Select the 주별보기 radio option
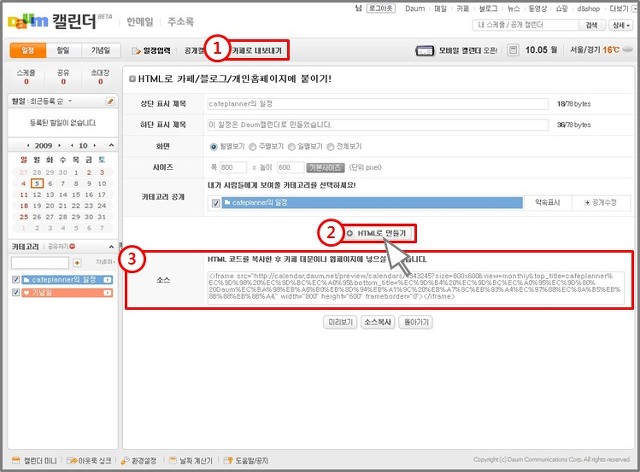 point(253,147)
